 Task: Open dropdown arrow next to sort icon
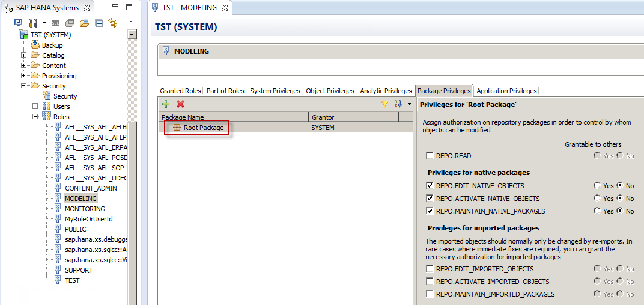(409, 105)
